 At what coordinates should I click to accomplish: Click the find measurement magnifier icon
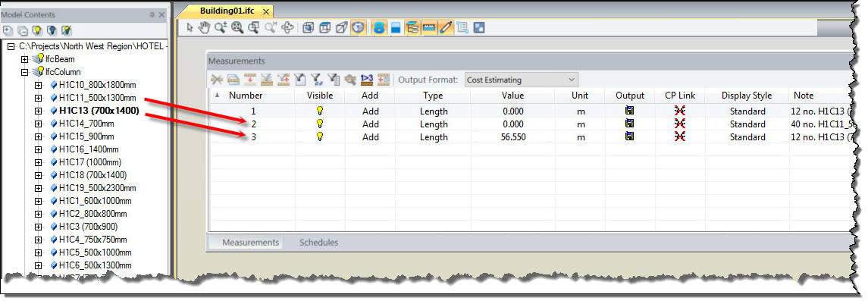point(350,80)
